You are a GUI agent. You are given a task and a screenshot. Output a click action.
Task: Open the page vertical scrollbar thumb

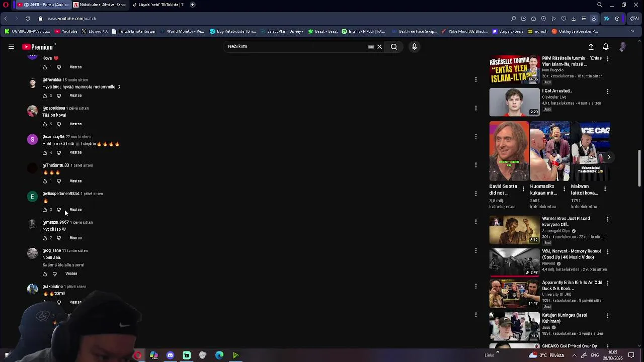640,167
